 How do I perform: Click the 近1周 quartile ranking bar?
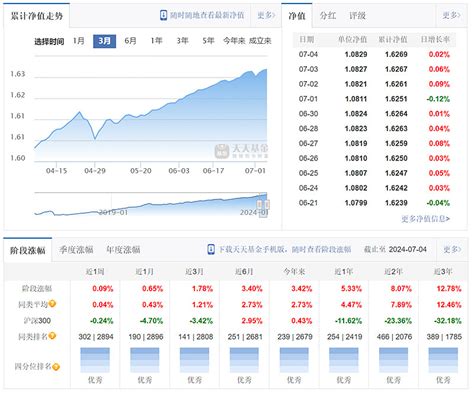95,360
